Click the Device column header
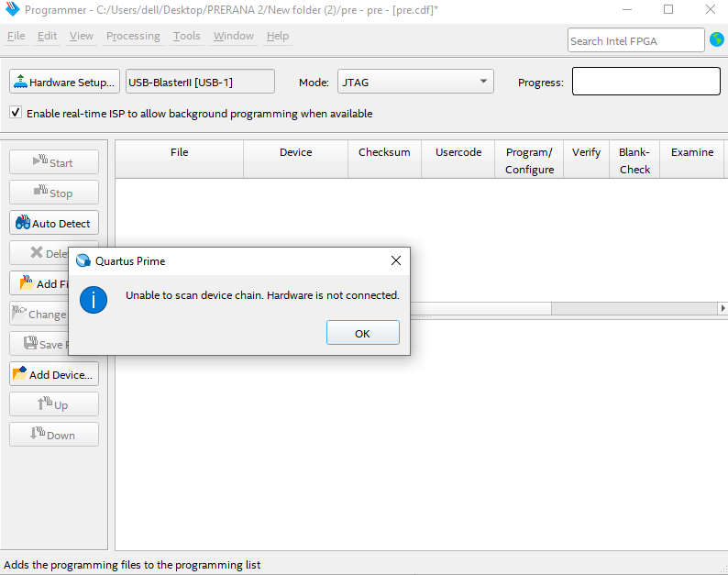 [x=296, y=159]
